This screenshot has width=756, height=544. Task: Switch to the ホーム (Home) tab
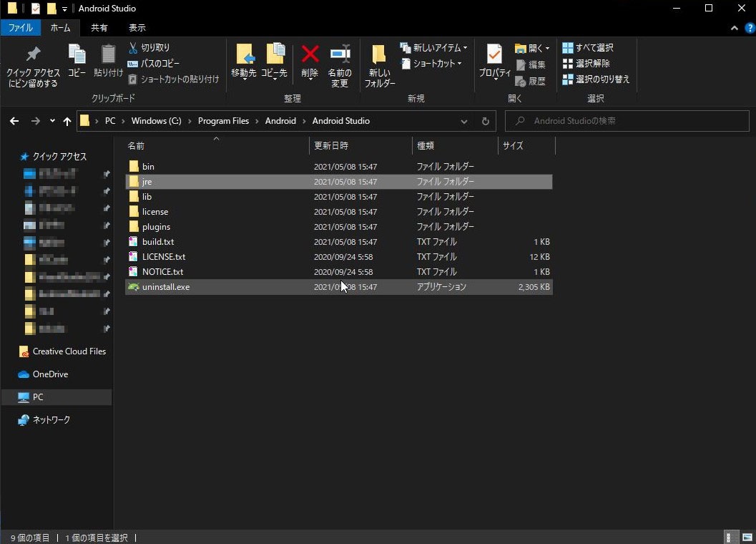click(60, 27)
